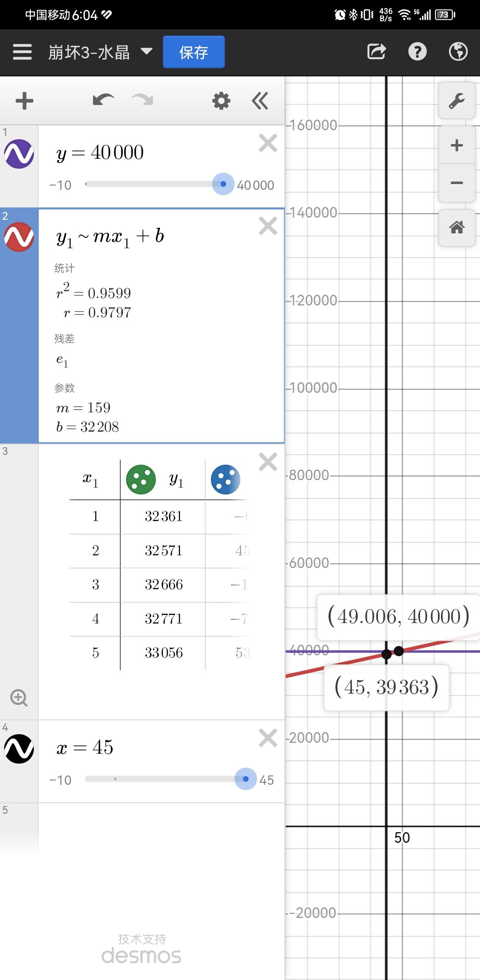Select the table cell containing 32571

(x=163, y=551)
